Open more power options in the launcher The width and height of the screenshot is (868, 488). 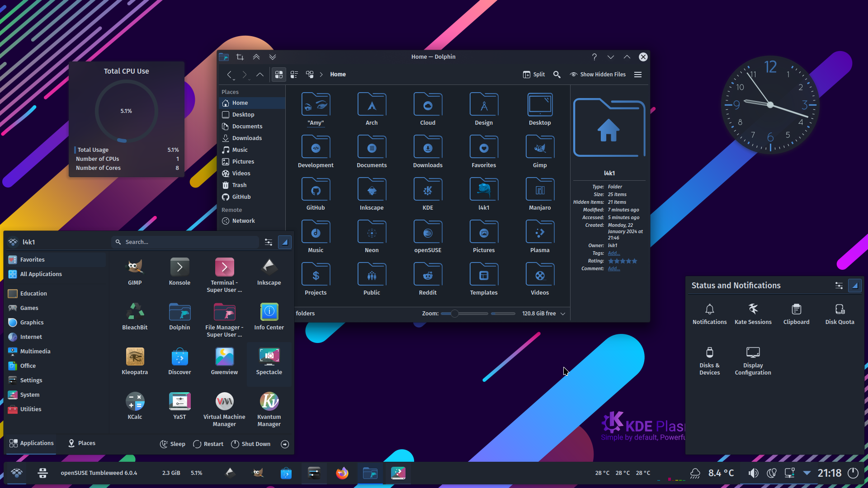[285, 444]
